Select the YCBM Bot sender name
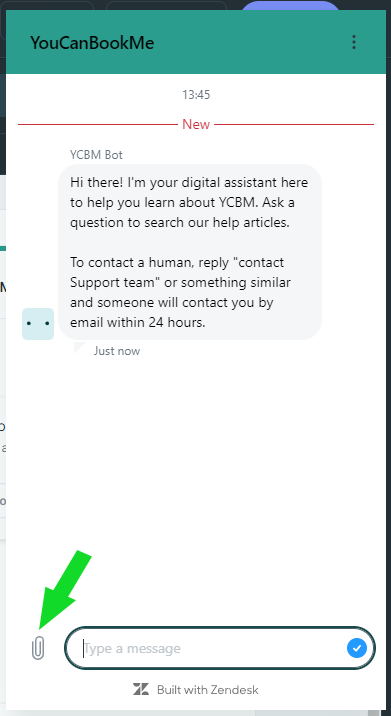The width and height of the screenshot is (391, 716). tap(96, 155)
